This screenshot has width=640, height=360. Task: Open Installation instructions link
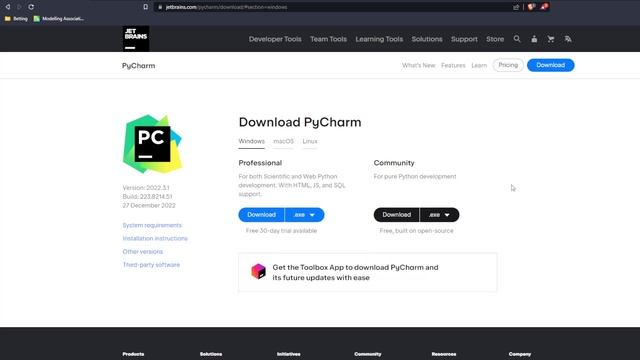click(x=155, y=238)
